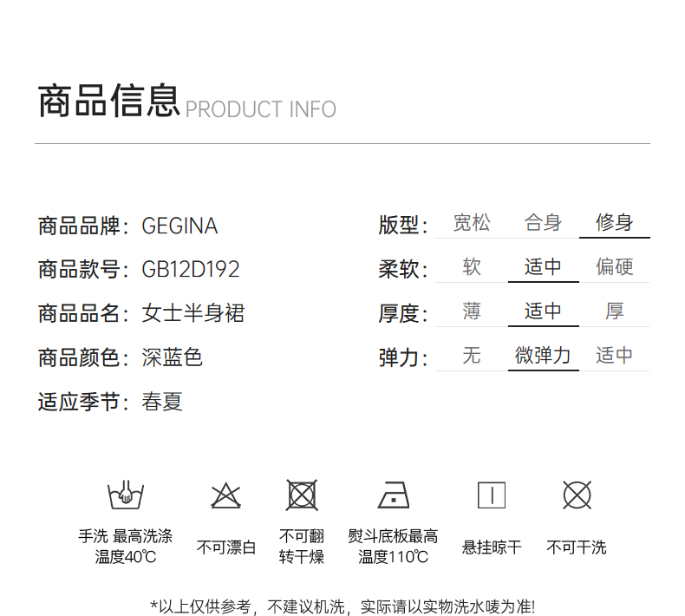Click the 深蓝色 color value
The width and height of the screenshot is (685, 616).
pyautogui.click(x=172, y=357)
